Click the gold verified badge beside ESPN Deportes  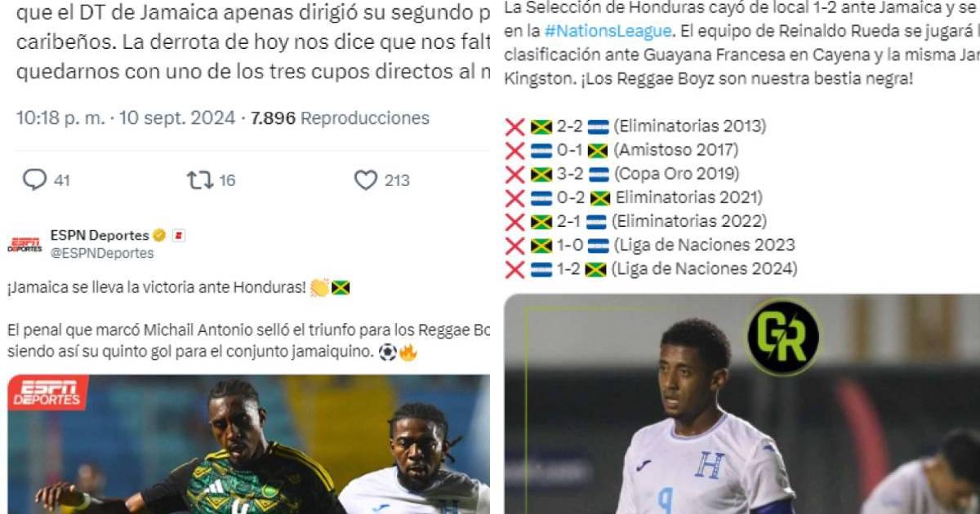tap(159, 236)
